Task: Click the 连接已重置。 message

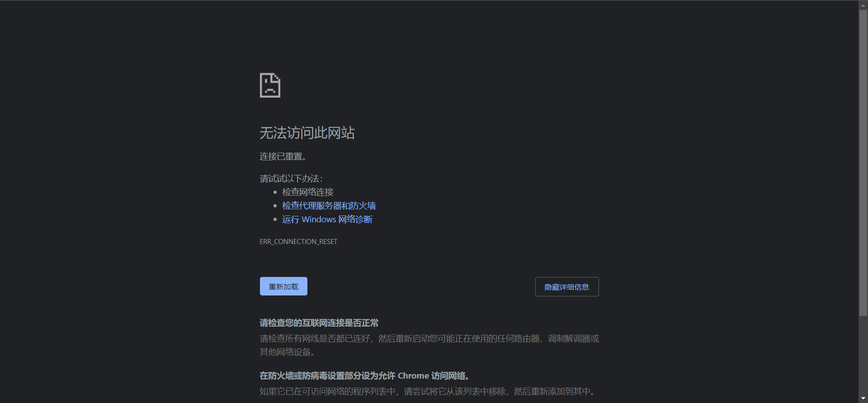Action: pos(283,157)
